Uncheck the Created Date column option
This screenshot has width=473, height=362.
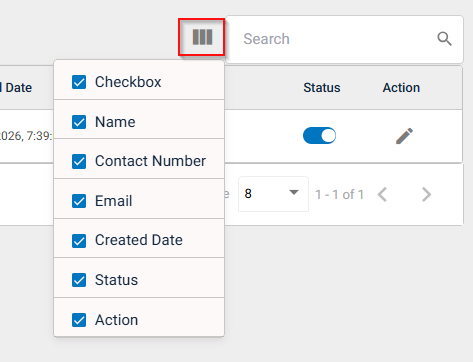79,241
